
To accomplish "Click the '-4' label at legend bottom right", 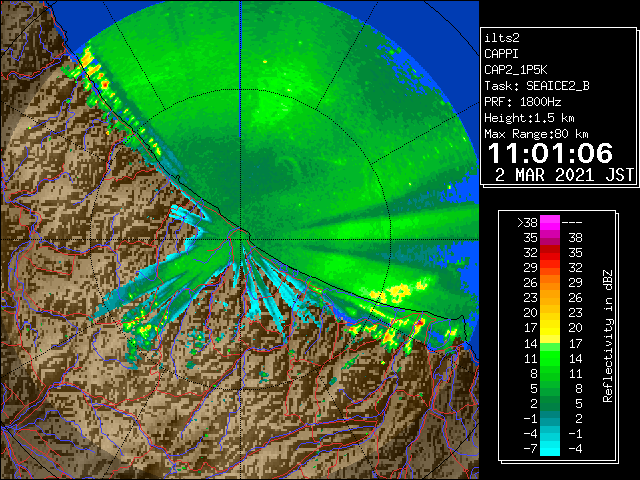I will click(x=575, y=449).
